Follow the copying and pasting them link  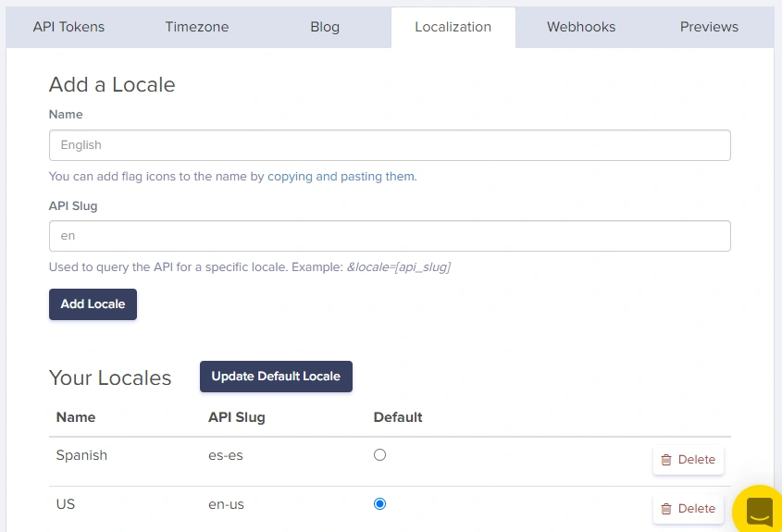tap(341, 177)
